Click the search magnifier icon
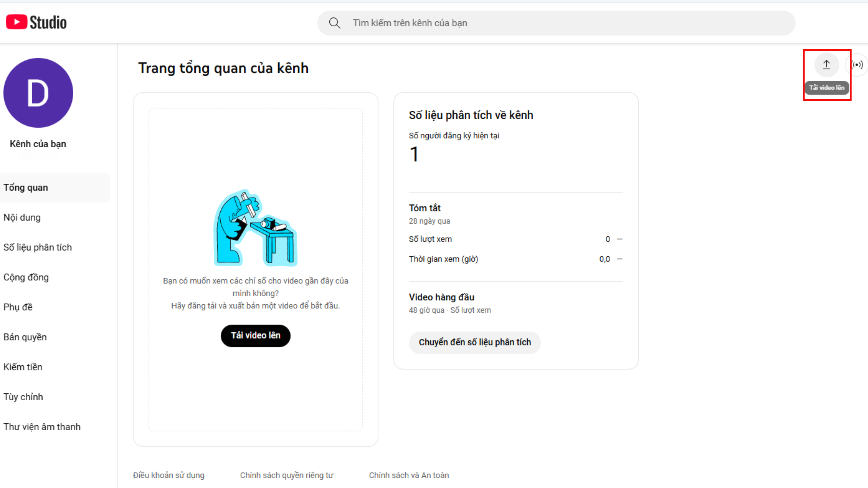The height and width of the screenshot is (488, 868). pyautogui.click(x=334, y=23)
